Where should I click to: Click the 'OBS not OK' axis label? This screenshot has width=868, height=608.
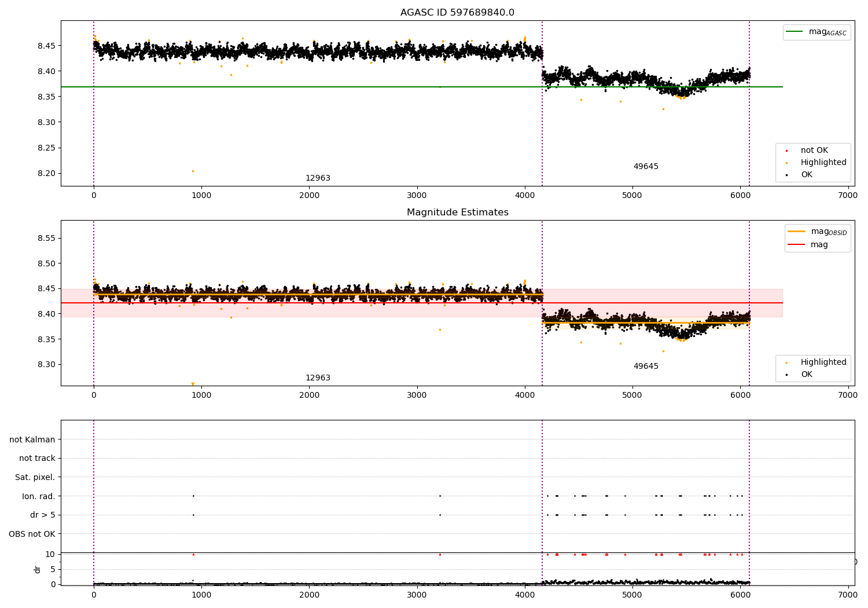(x=32, y=534)
